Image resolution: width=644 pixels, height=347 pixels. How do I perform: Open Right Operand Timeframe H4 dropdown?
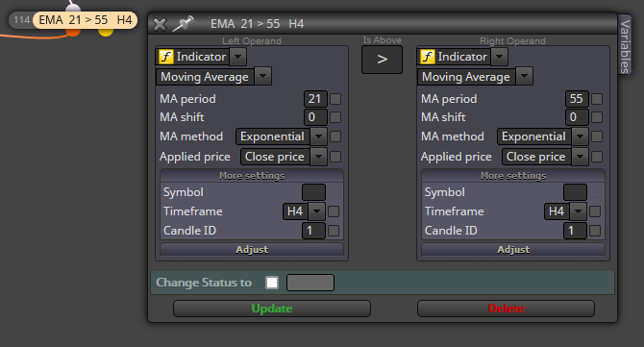(578, 211)
